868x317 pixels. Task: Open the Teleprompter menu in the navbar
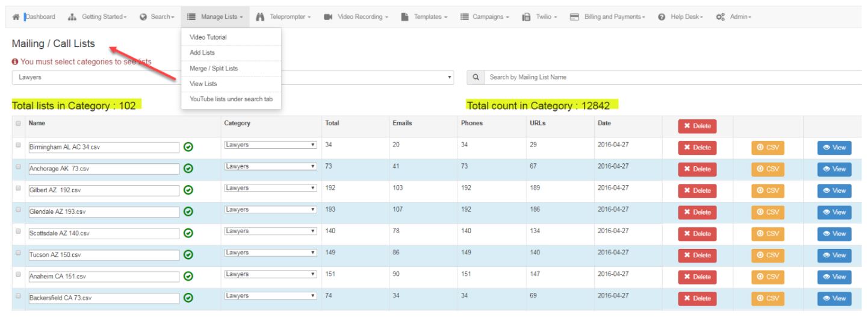click(x=283, y=16)
